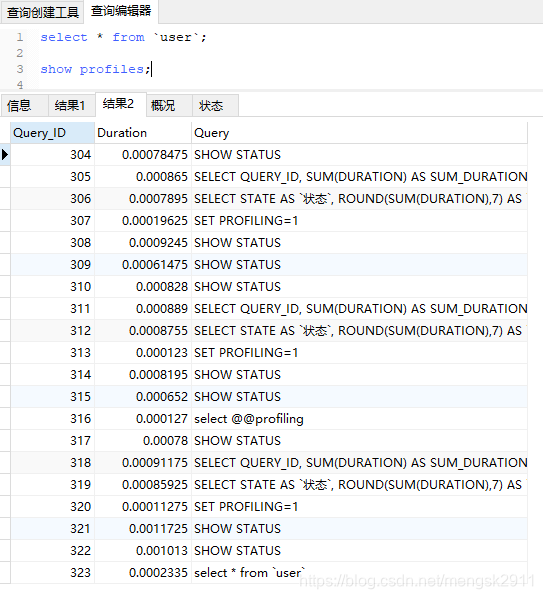Select Duration cell 0.0009245
543x599 pixels.
click(143, 243)
